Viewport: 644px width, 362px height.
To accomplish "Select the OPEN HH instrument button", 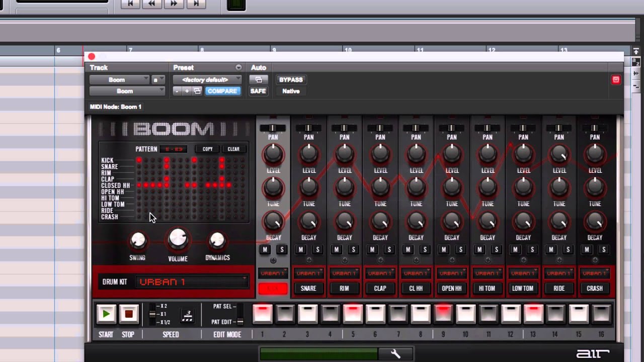I will [452, 289].
